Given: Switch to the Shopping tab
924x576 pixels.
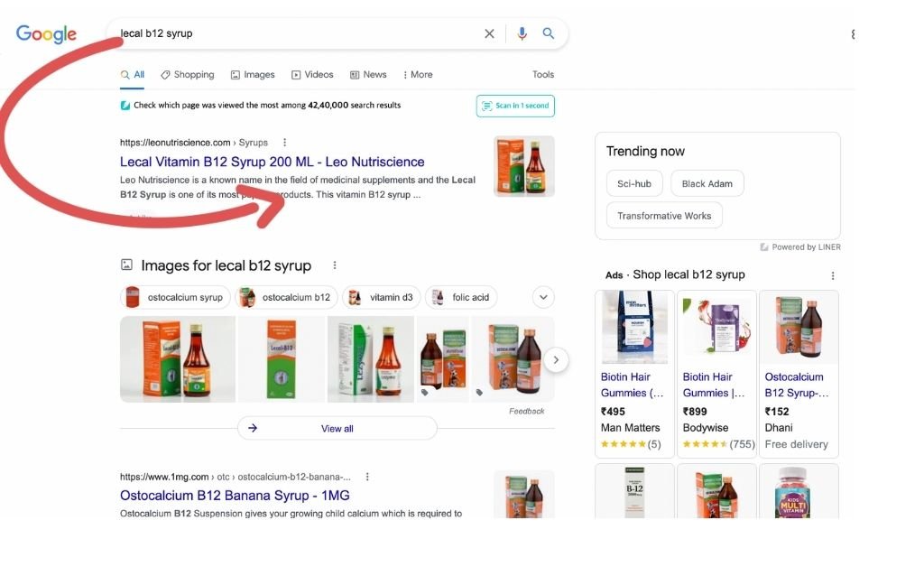Looking at the screenshot, I should tap(188, 75).
